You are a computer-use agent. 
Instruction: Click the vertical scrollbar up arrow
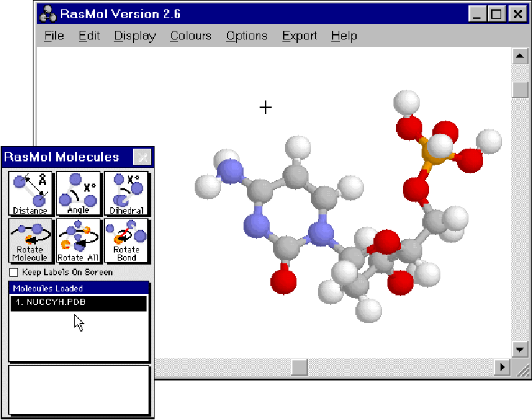point(520,56)
